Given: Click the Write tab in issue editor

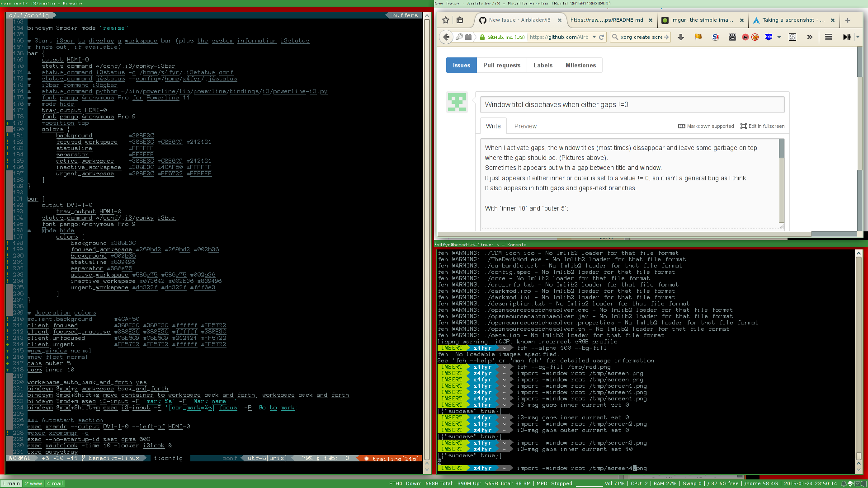Looking at the screenshot, I should pos(494,126).
